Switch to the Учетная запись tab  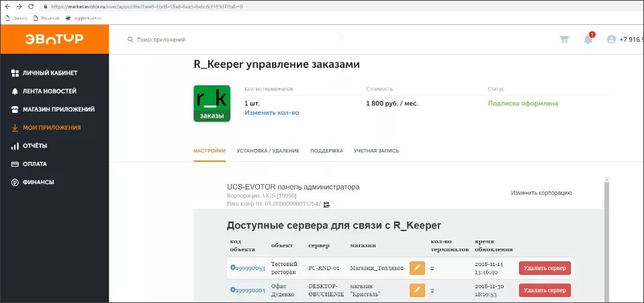click(376, 151)
